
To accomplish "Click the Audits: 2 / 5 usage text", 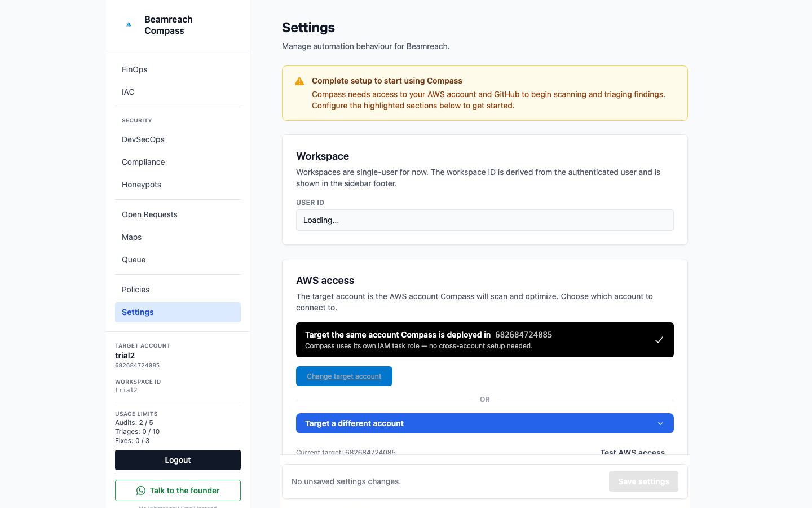I will [x=134, y=423].
